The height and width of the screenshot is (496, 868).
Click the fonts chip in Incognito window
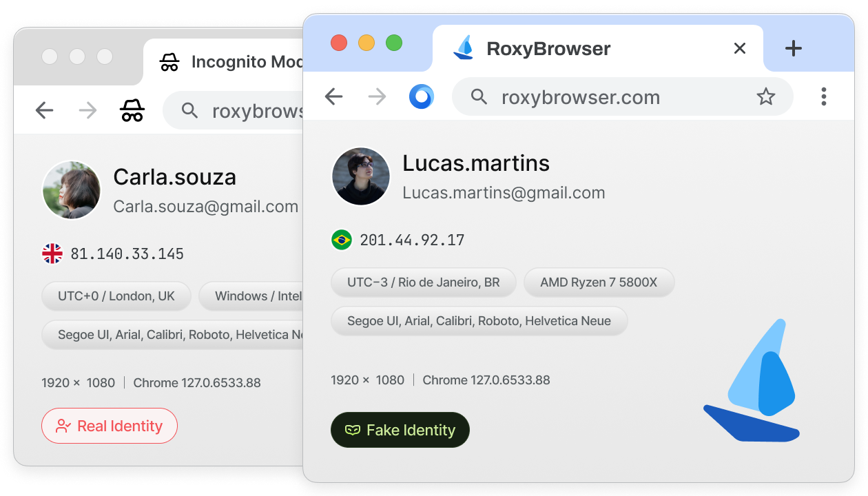pos(172,335)
